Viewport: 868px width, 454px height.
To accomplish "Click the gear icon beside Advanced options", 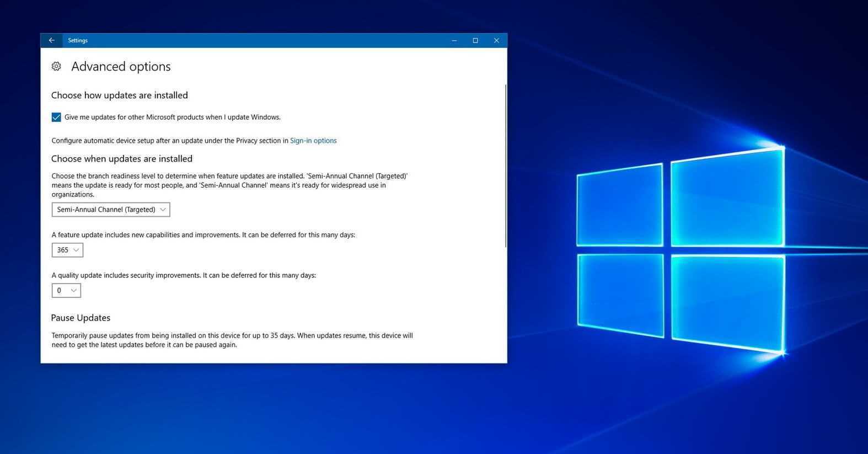I will coord(56,66).
